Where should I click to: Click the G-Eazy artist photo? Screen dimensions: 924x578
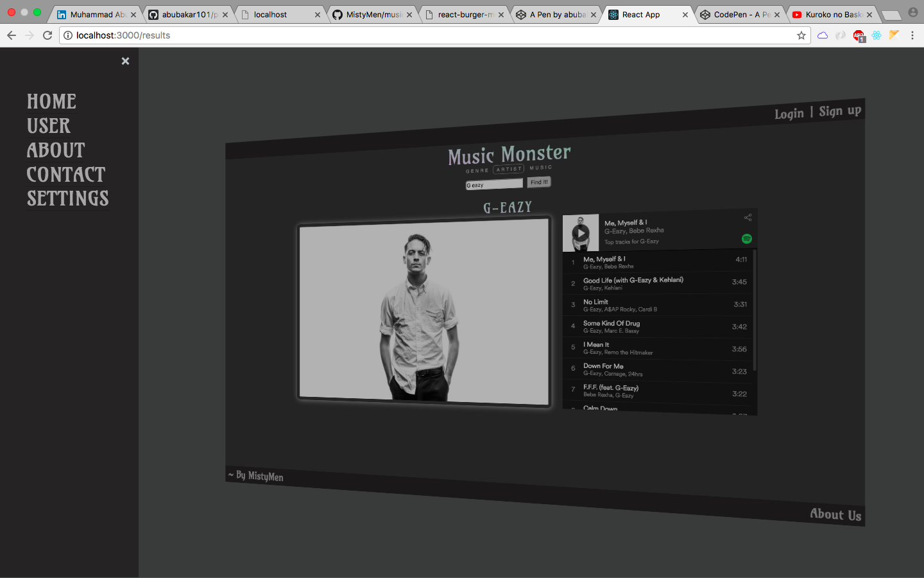(x=424, y=311)
